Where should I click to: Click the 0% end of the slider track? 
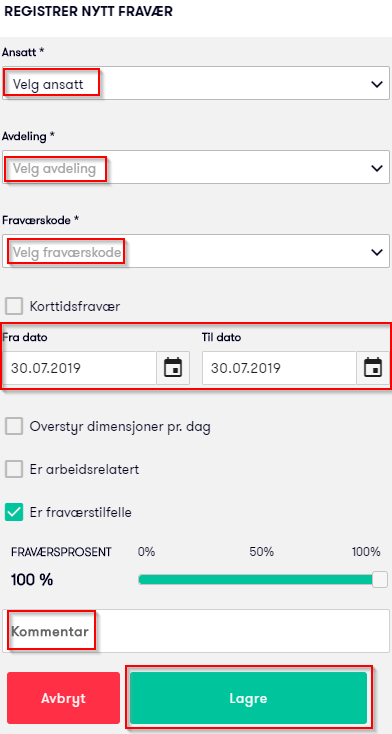coord(141,580)
